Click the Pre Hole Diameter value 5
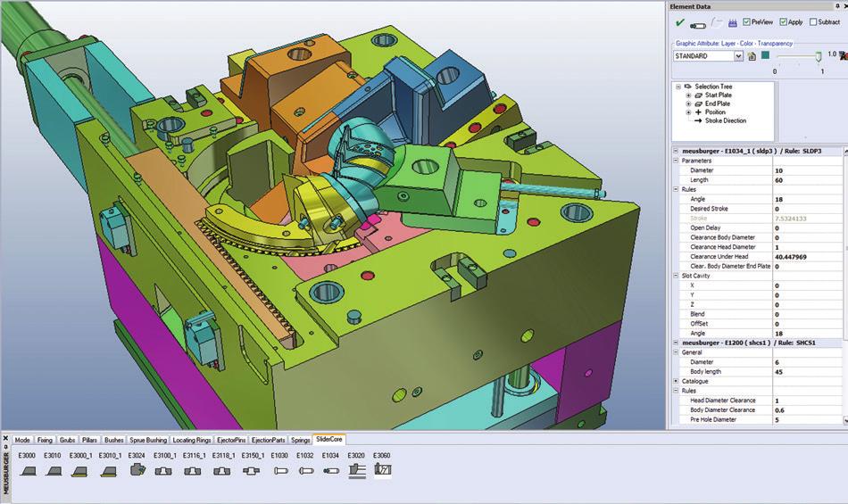This screenshot has width=848, height=504. [x=808, y=420]
